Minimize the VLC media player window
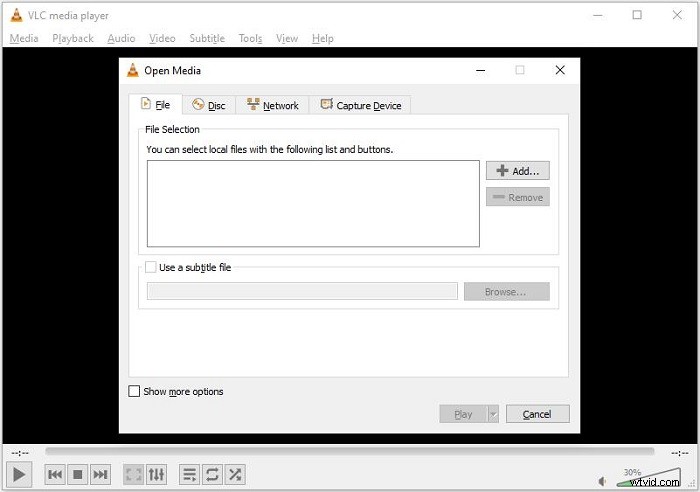The width and height of the screenshot is (700, 492). (x=598, y=15)
